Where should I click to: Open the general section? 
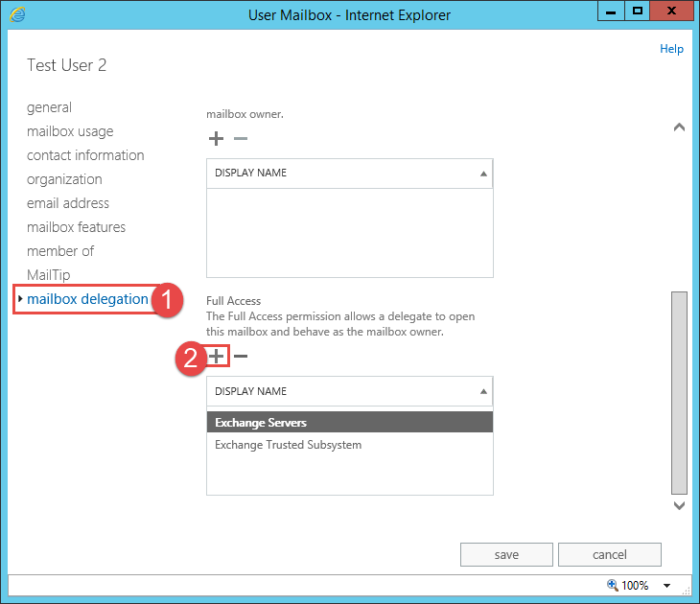[x=49, y=107]
